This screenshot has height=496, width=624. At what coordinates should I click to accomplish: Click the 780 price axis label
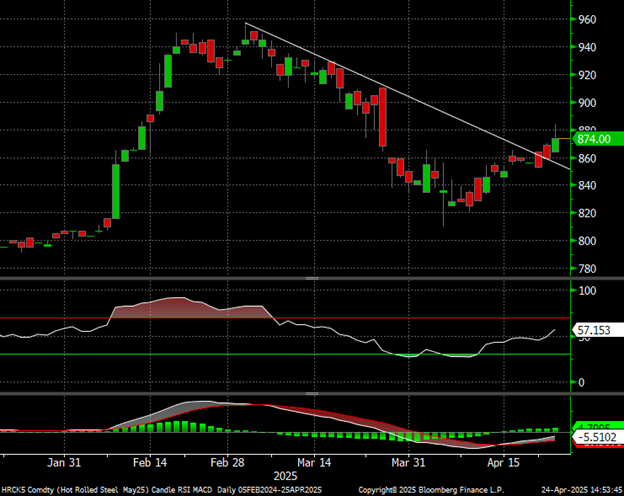[x=587, y=269]
